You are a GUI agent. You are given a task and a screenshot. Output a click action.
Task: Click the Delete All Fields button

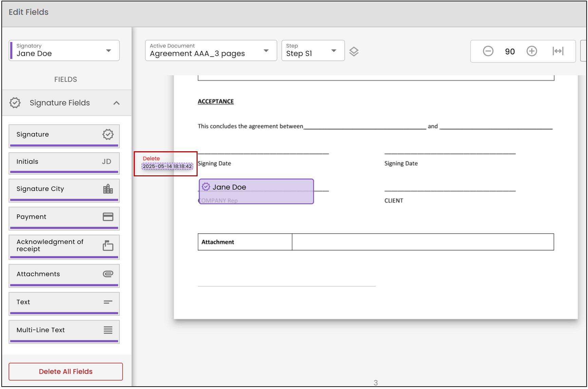[66, 371]
